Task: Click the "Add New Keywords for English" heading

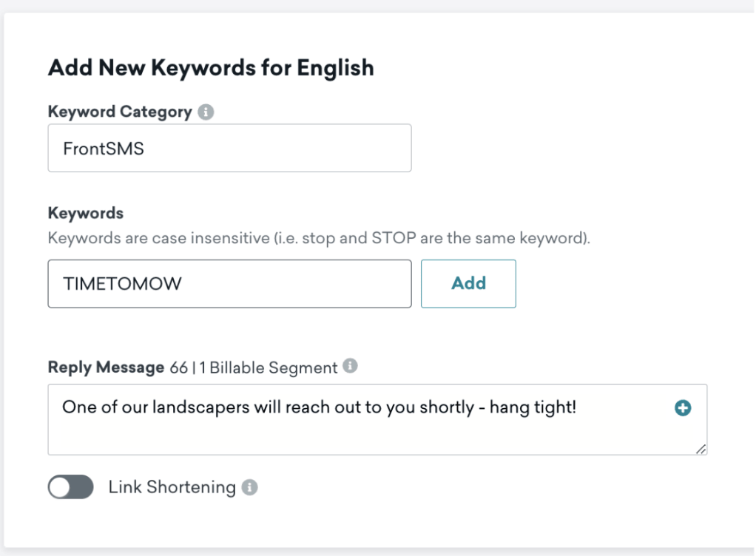Action: [211, 68]
